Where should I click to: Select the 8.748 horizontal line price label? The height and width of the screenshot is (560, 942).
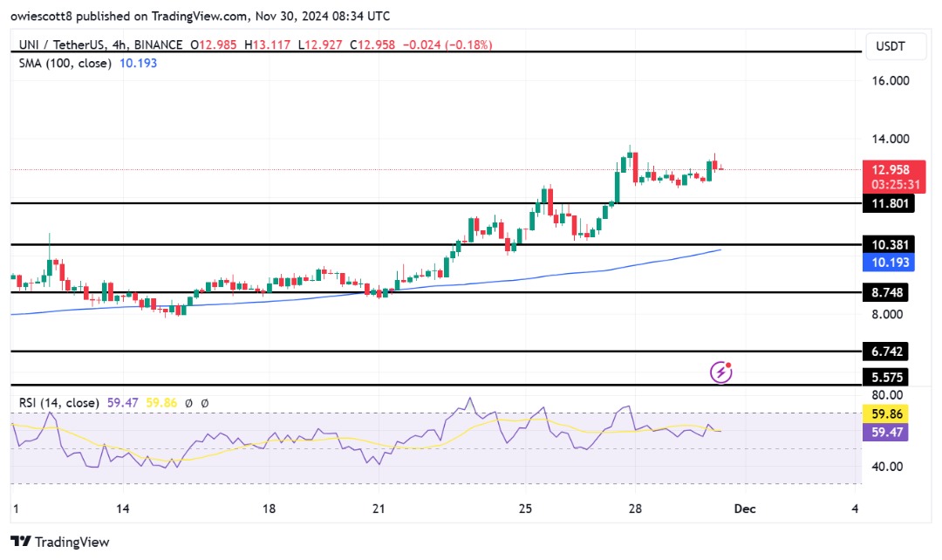pyautogui.click(x=885, y=292)
